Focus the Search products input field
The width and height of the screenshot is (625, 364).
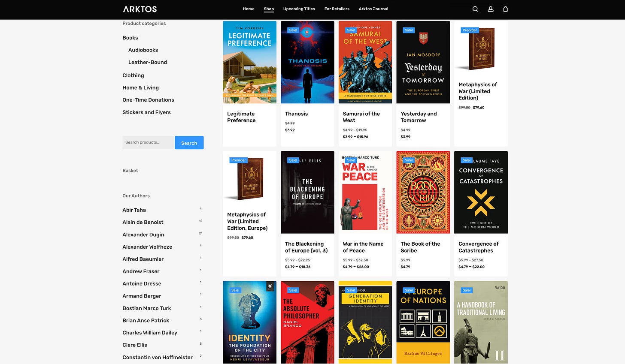pyautogui.click(x=149, y=142)
